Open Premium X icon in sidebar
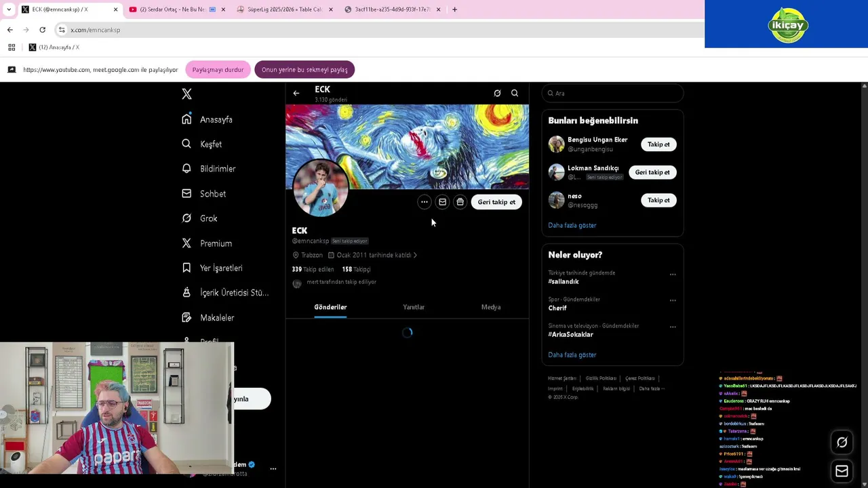868x488 pixels. coord(186,243)
